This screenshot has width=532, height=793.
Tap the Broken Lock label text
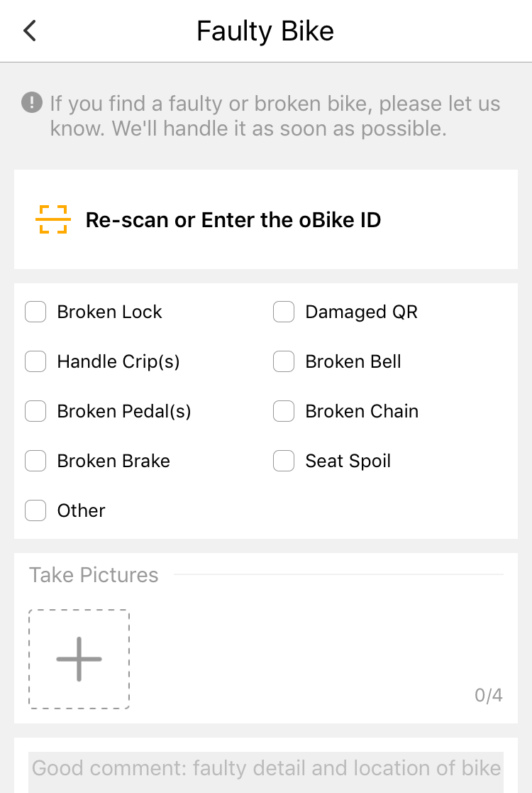pos(109,312)
